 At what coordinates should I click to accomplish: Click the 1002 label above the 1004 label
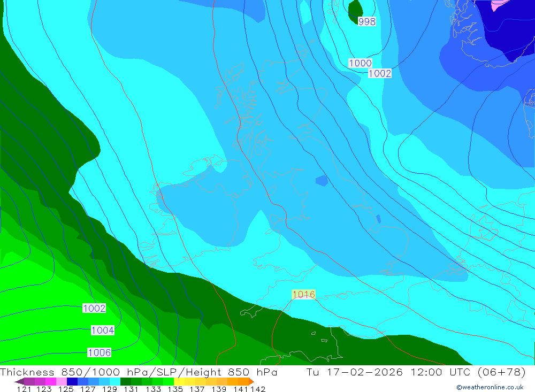(94, 309)
